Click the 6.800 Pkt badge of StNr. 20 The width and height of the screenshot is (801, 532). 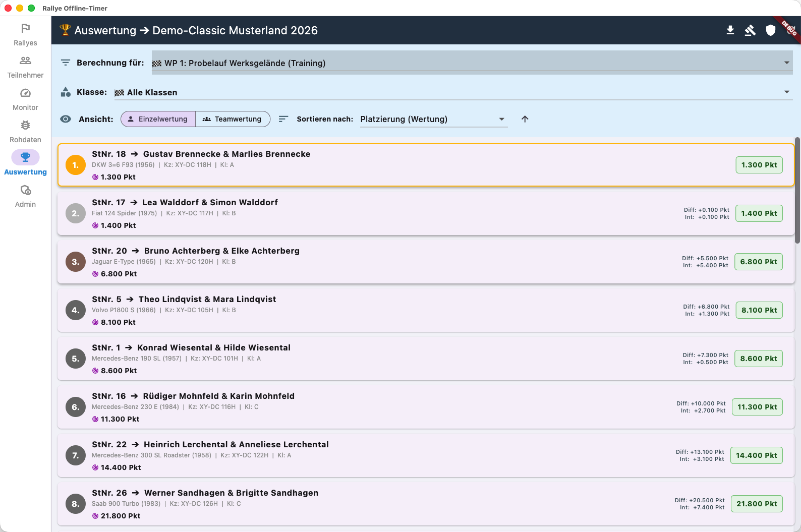click(759, 262)
